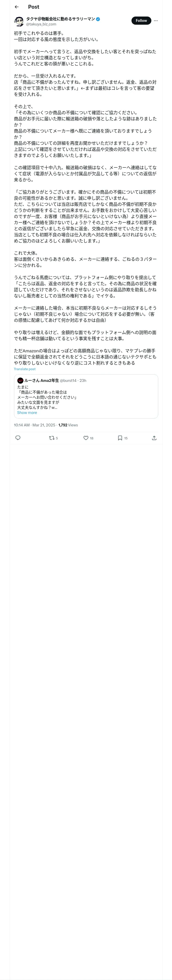
Task: Open the author's profile avatar
Action: (x=19, y=21)
